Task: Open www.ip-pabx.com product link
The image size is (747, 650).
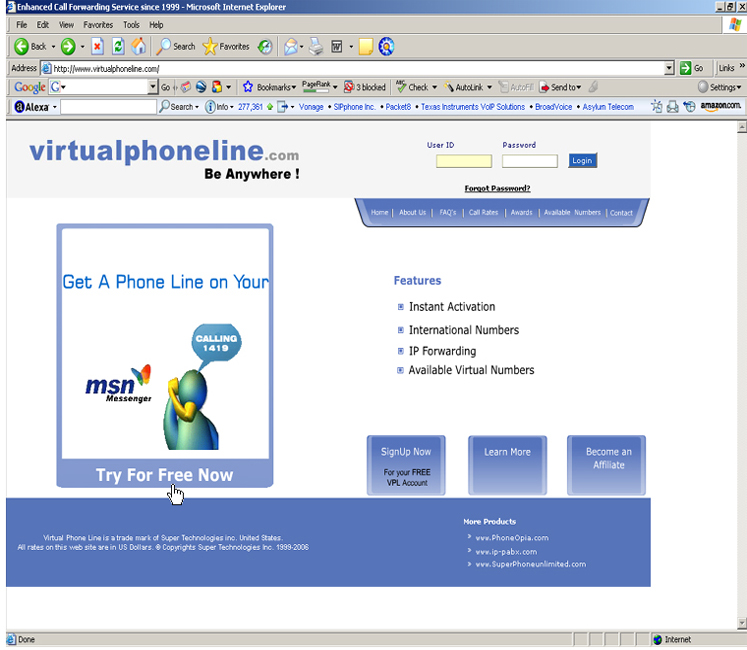Action: pyautogui.click(x=506, y=552)
